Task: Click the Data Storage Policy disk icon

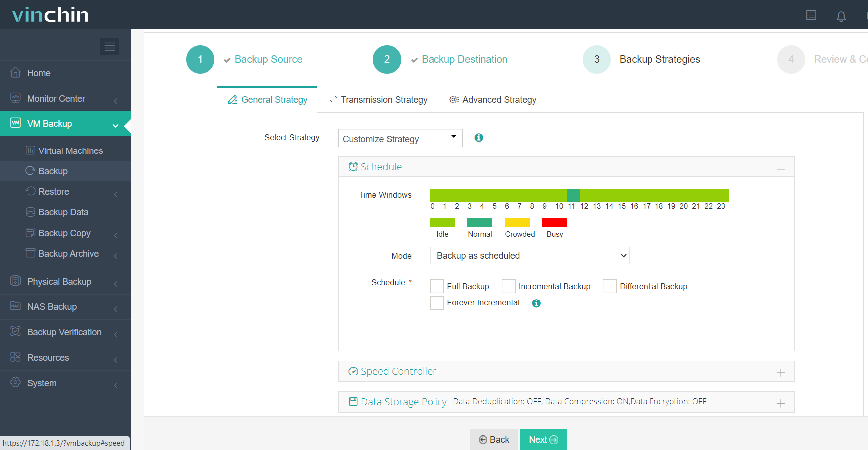Action: (353, 401)
